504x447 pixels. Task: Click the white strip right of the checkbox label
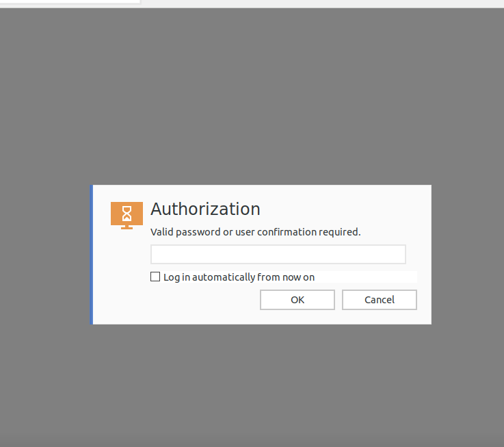click(366, 277)
